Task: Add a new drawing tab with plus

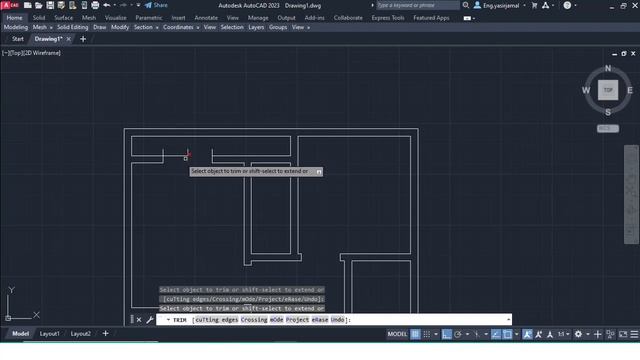Action: [x=83, y=39]
